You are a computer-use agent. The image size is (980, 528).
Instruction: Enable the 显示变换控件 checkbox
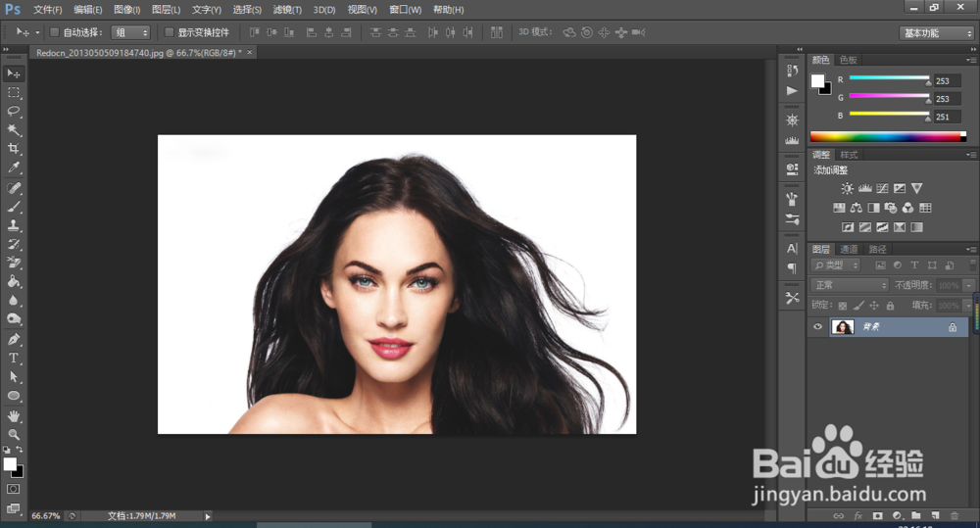point(169,32)
